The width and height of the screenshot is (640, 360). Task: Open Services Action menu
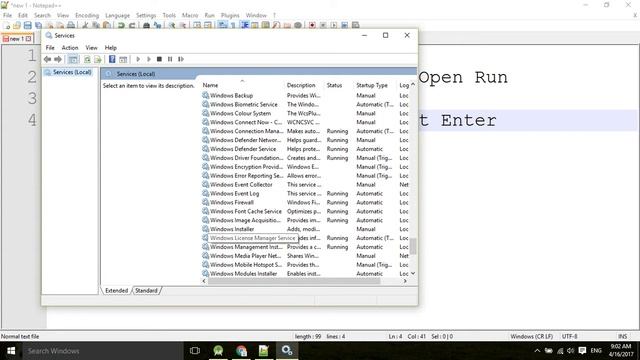pyautogui.click(x=70, y=48)
